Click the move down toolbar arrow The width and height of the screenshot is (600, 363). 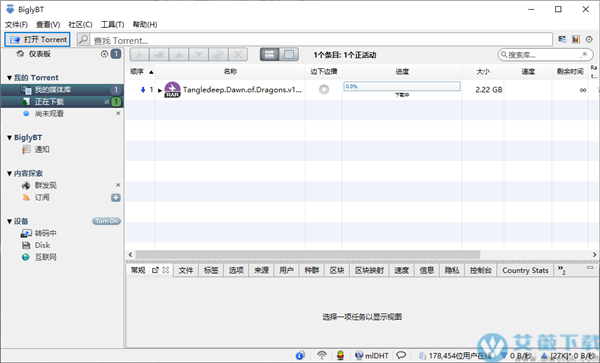[x=199, y=55]
